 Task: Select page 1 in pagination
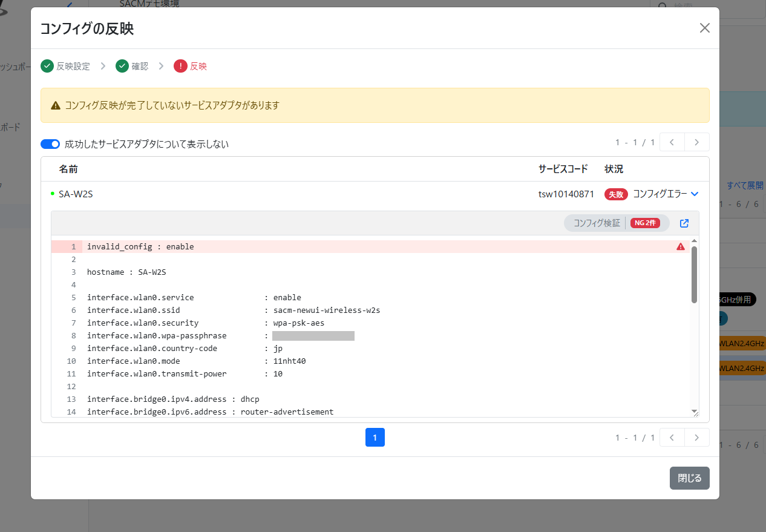pyautogui.click(x=375, y=438)
